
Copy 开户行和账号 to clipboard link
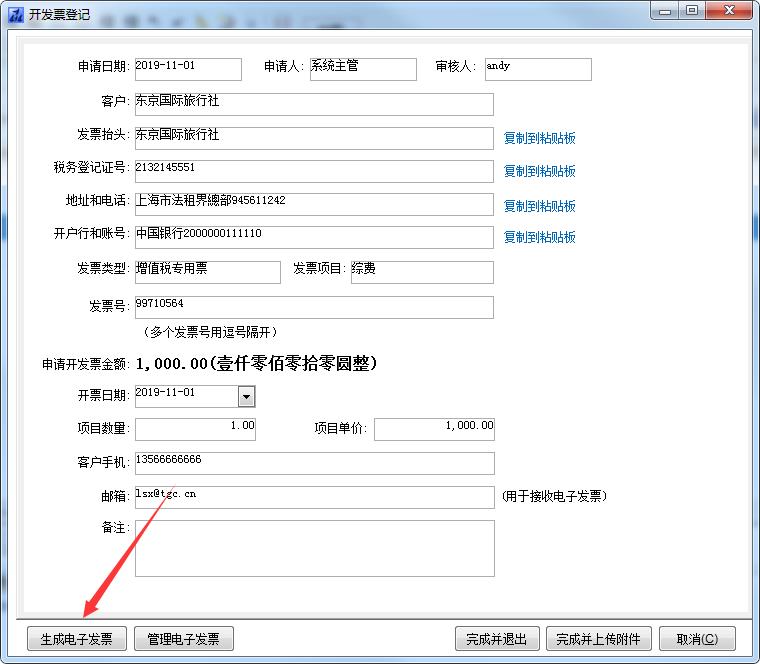(x=539, y=237)
